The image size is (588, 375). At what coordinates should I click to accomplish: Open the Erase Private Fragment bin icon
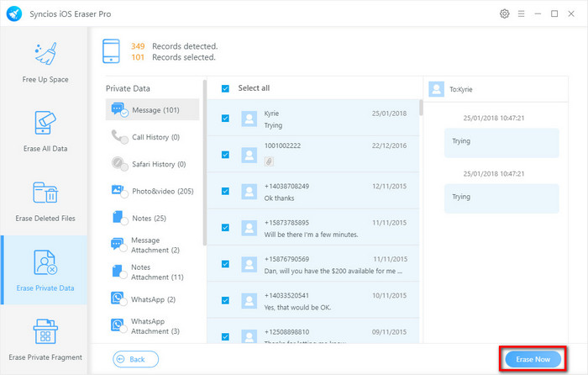click(x=45, y=331)
